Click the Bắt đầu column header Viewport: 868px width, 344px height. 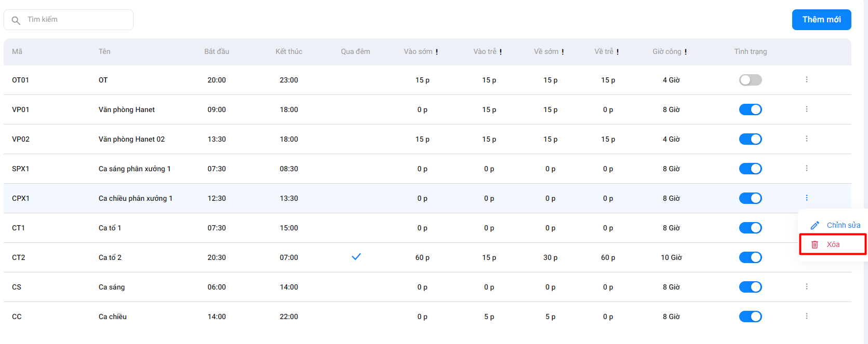pyautogui.click(x=217, y=51)
